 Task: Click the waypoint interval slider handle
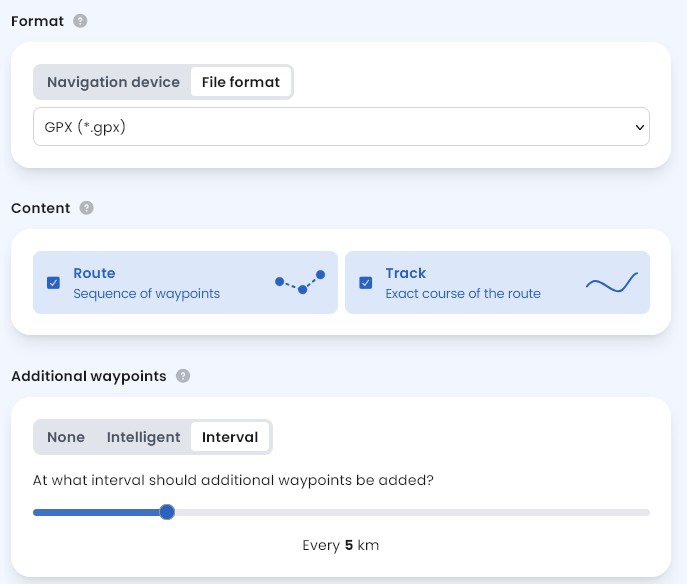(x=167, y=512)
